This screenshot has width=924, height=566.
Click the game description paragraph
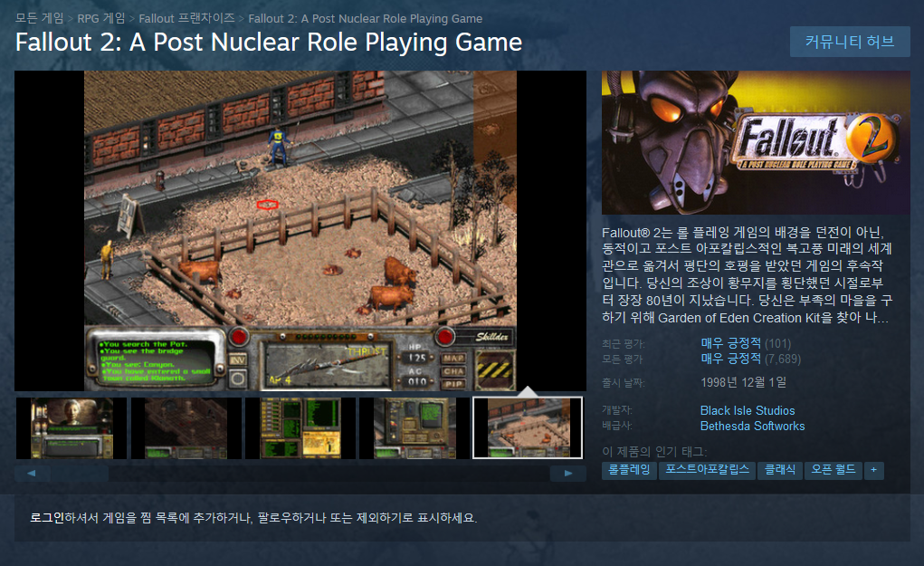click(x=748, y=275)
